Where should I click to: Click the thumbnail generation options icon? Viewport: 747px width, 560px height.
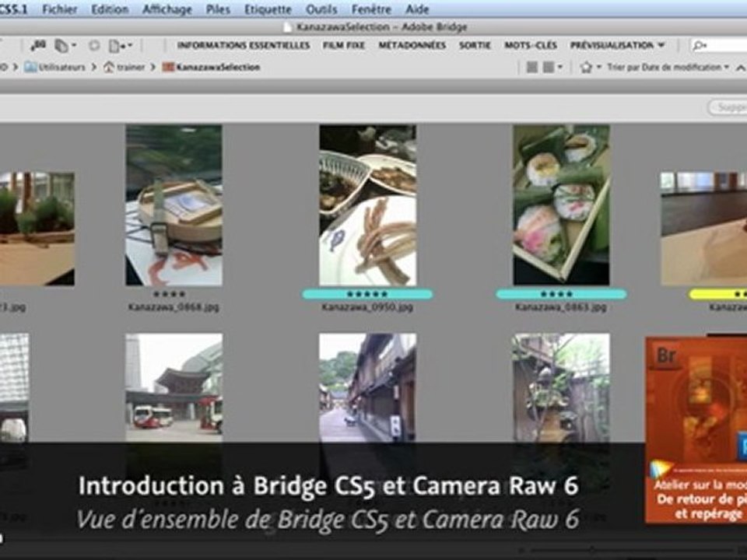tap(549, 67)
